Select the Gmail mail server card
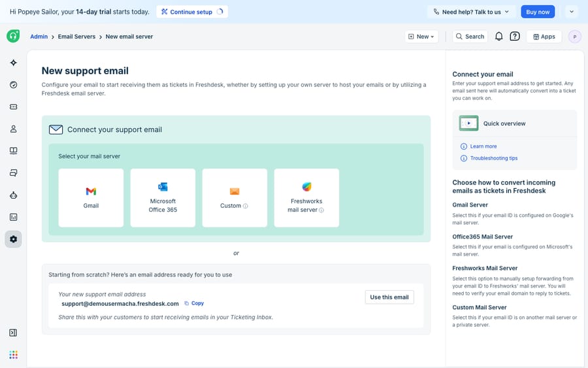The width and height of the screenshot is (588, 368). click(x=91, y=197)
